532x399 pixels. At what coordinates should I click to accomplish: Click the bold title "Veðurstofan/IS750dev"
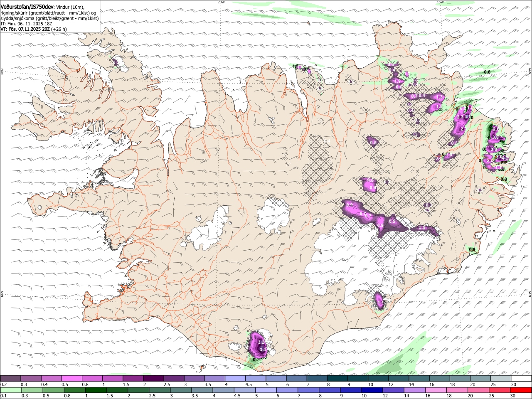27,7
